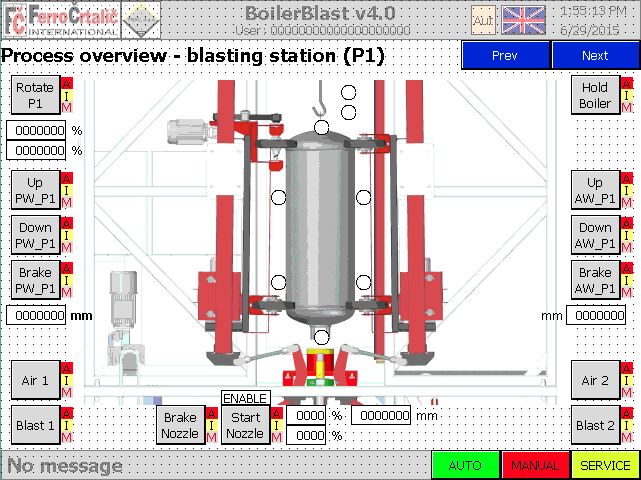Click the diamond certification logo in header
This screenshot has height=480, width=641.
(141, 20)
